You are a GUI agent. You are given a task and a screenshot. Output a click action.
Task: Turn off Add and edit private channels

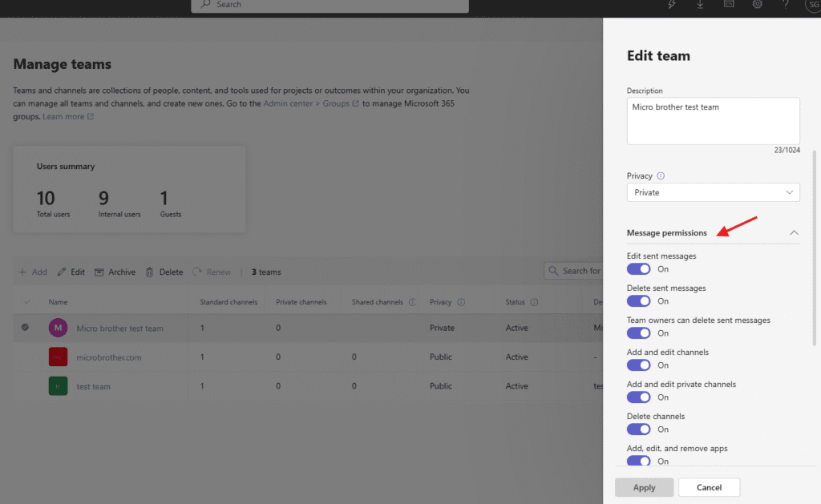pos(639,397)
